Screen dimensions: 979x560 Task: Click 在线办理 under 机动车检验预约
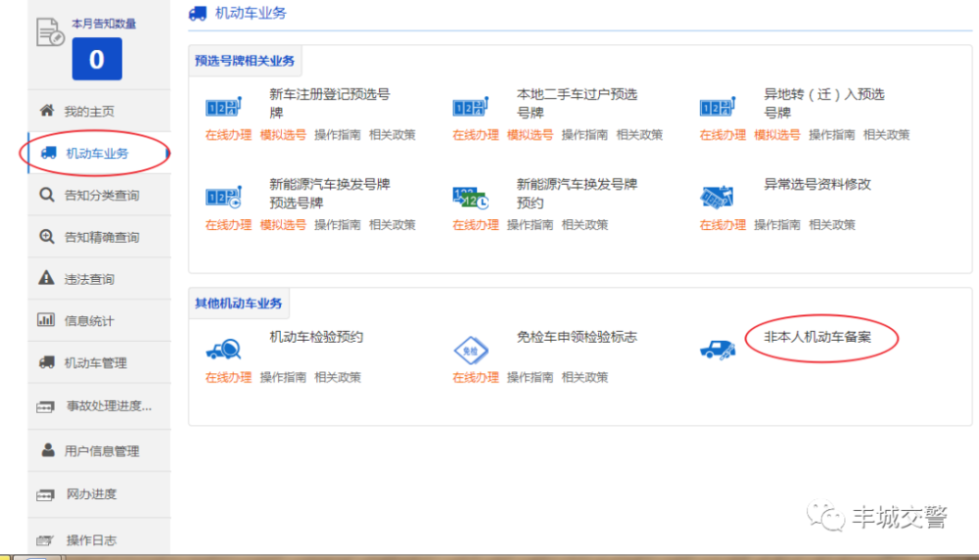click(228, 377)
